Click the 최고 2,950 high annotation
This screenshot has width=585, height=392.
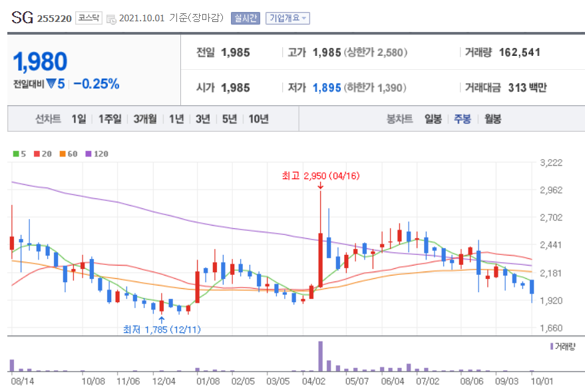pyautogui.click(x=319, y=176)
